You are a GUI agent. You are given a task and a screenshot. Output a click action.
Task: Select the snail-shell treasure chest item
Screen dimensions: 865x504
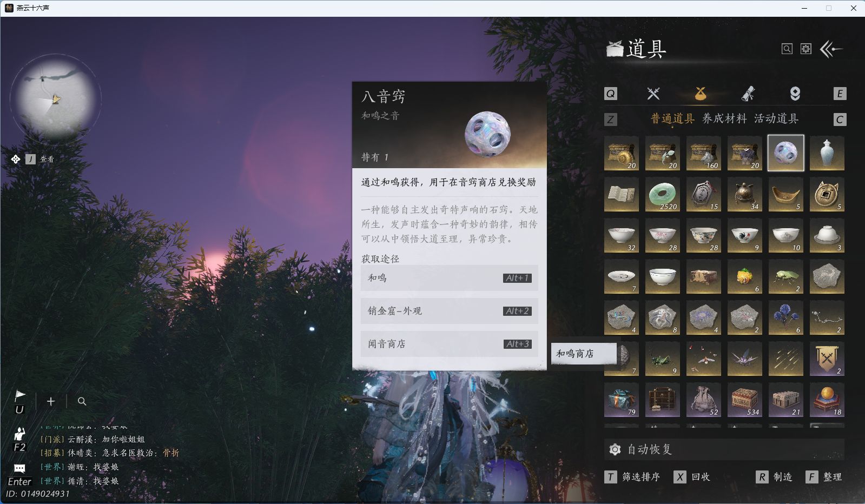621,153
